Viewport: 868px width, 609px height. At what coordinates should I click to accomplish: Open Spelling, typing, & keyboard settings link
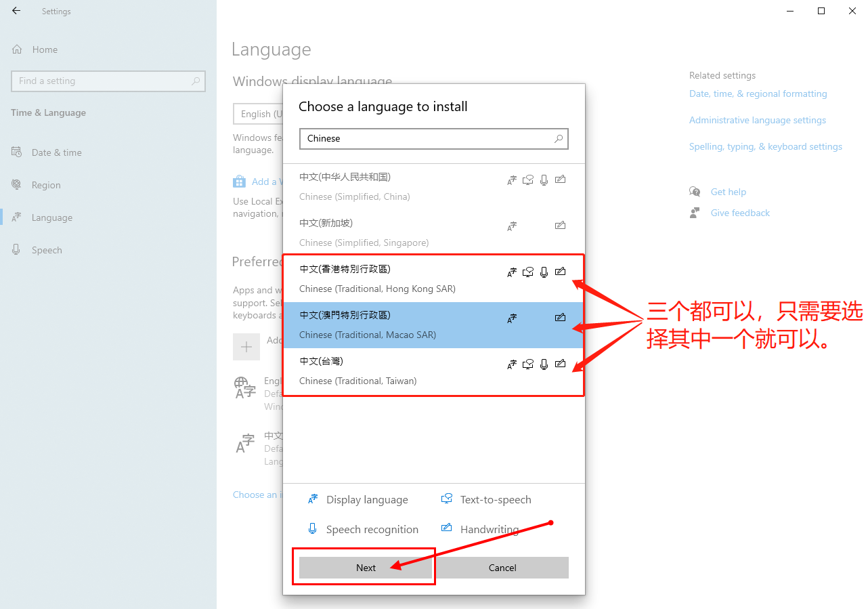(x=766, y=146)
